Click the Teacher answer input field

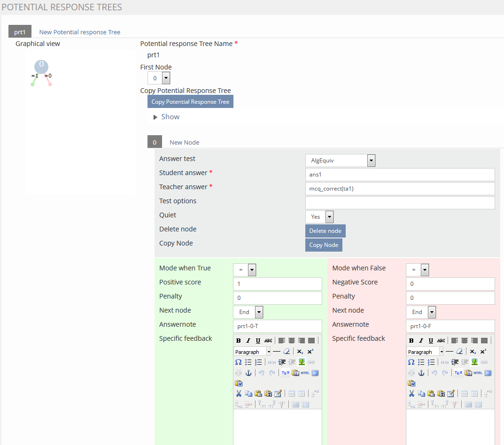pos(400,189)
